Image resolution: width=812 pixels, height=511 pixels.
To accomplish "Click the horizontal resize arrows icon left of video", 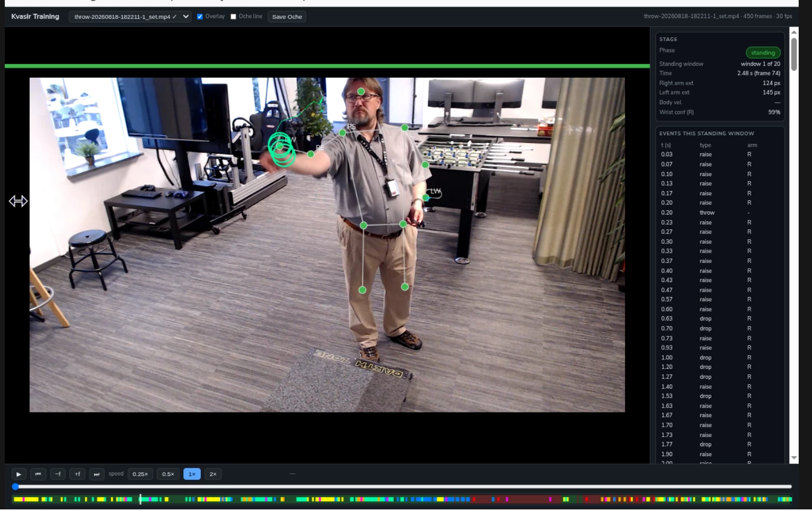I will point(18,201).
